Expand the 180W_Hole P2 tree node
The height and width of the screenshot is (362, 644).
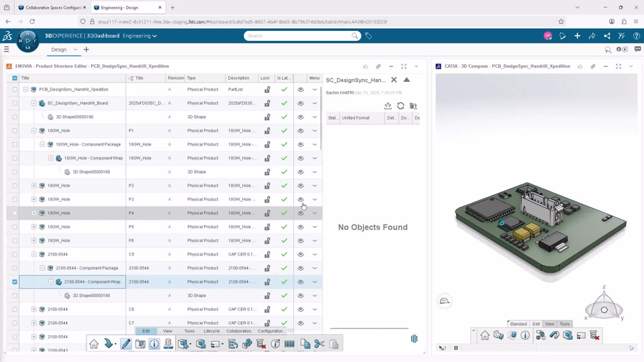34,186
